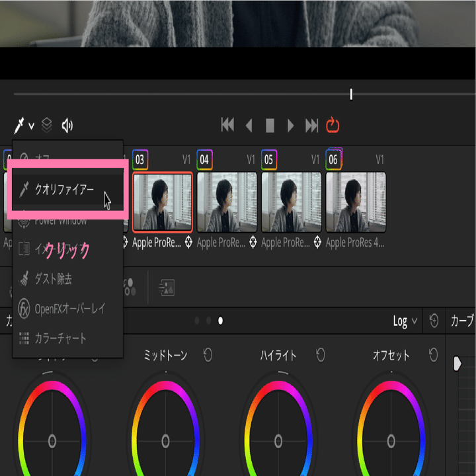
Task: Click the ハイライト color wheel center
Action: 278,441
